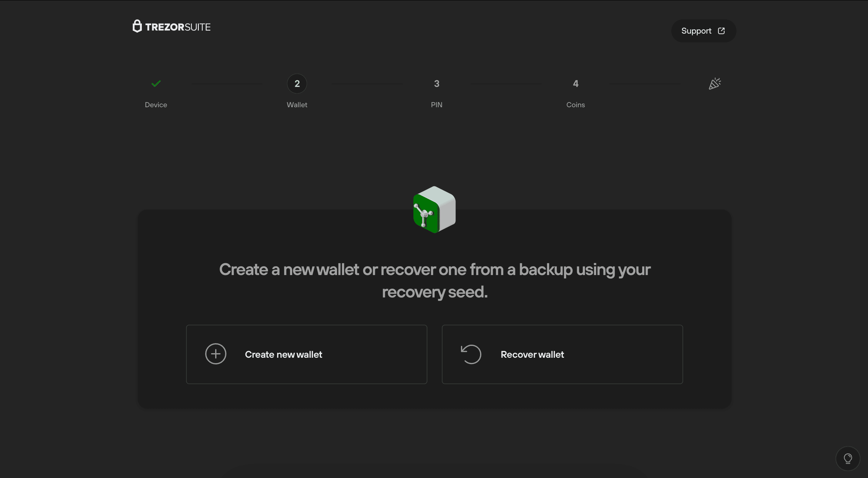Click the Trezor lock logo icon

[x=137, y=26]
